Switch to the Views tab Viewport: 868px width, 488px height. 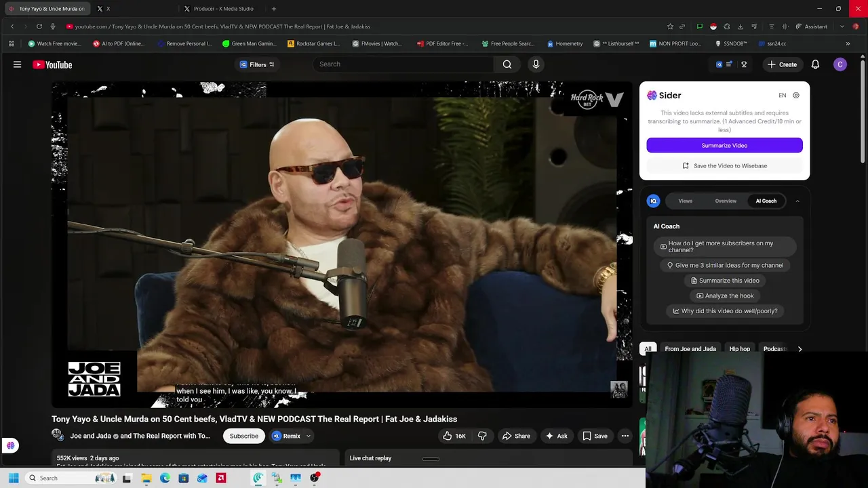click(x=686, y=201)
